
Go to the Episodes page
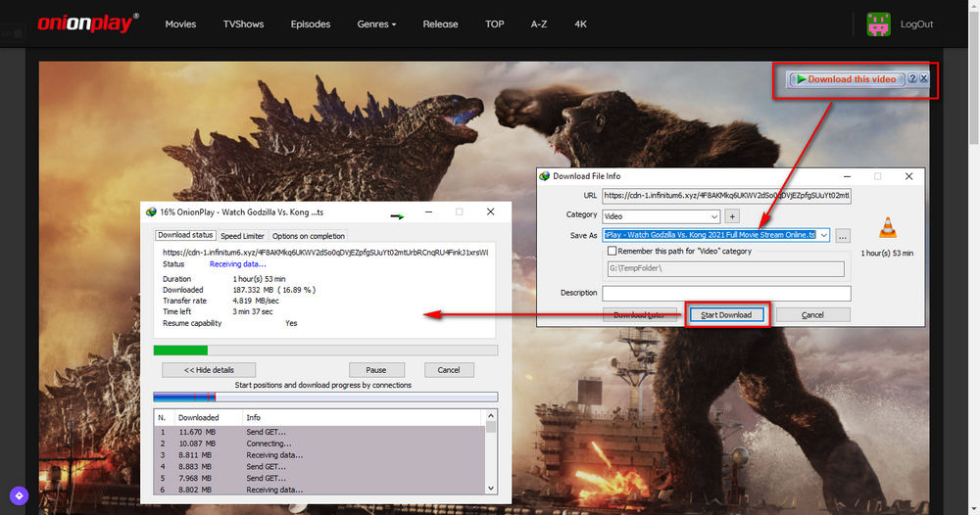pyautogui.click(x=311, y=23)
